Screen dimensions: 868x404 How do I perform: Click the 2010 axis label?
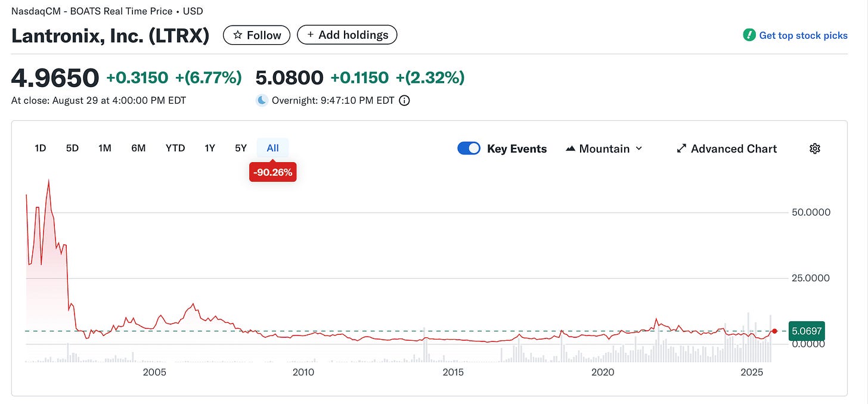click(x=303, y=373)
